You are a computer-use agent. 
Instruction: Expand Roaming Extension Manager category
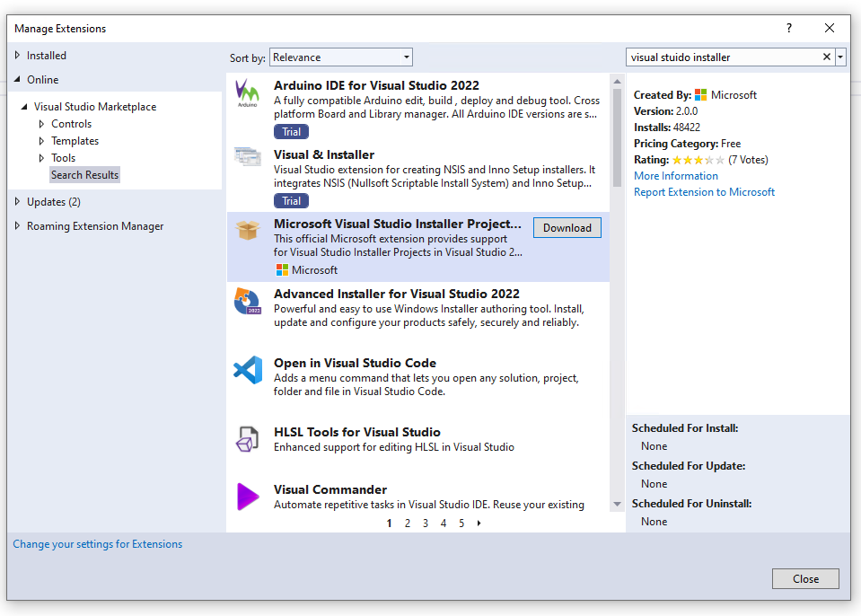(x=18, y=225)
